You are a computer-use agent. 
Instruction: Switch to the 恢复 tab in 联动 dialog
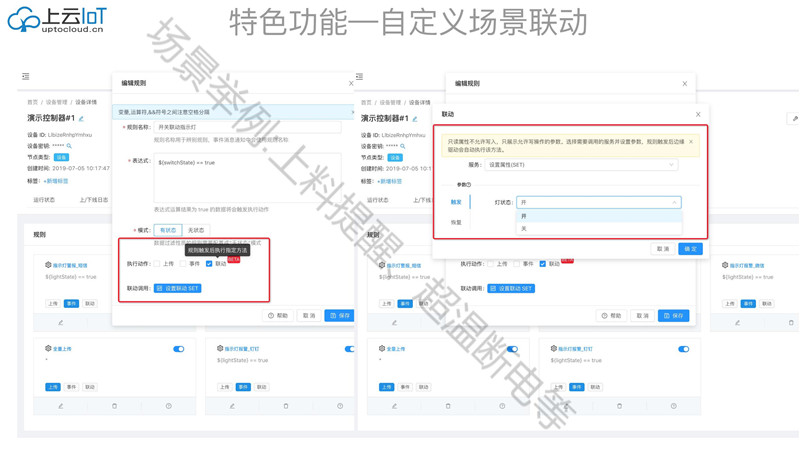click(x=456, y=222)
